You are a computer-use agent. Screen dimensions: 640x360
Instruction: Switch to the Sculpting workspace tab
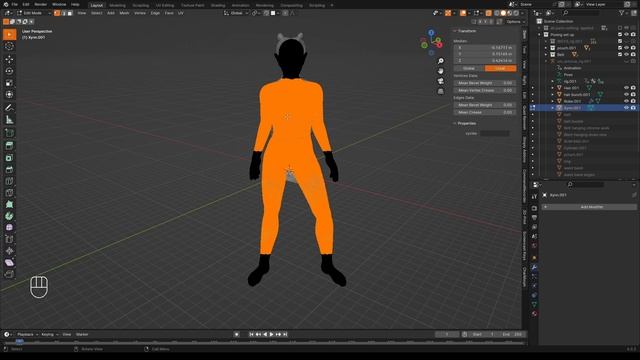click(140, 5)
